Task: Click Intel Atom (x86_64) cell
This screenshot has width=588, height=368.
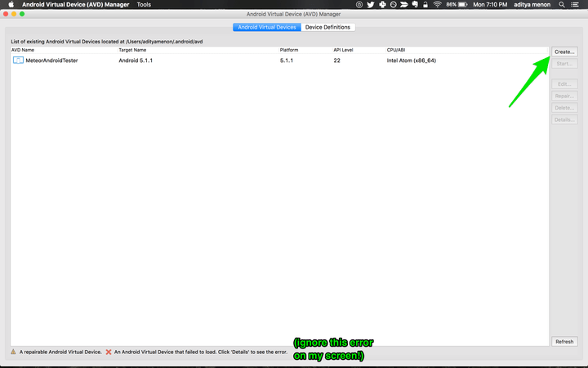Action: (412, 61)
